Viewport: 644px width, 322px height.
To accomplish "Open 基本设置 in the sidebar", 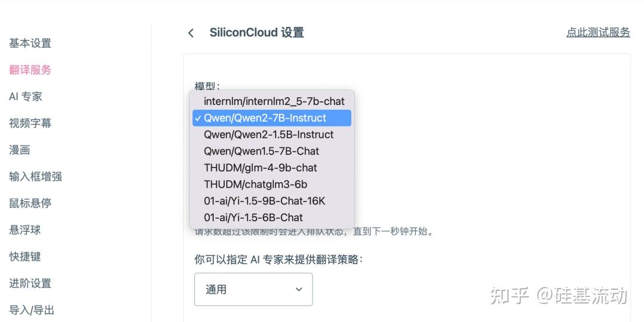I will pyautogui.click(x=30, y=44).
